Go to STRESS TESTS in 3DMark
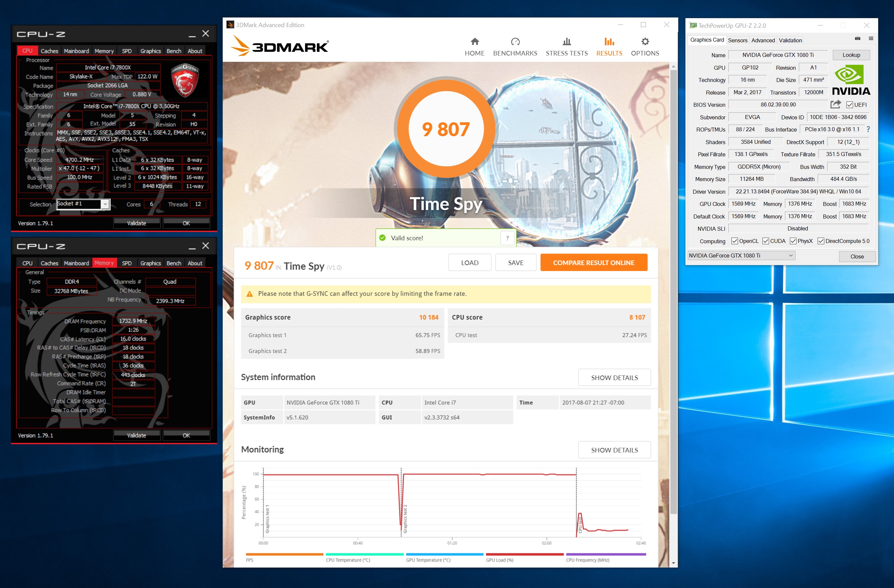This screenshot has width=894, height=588. 566,47
